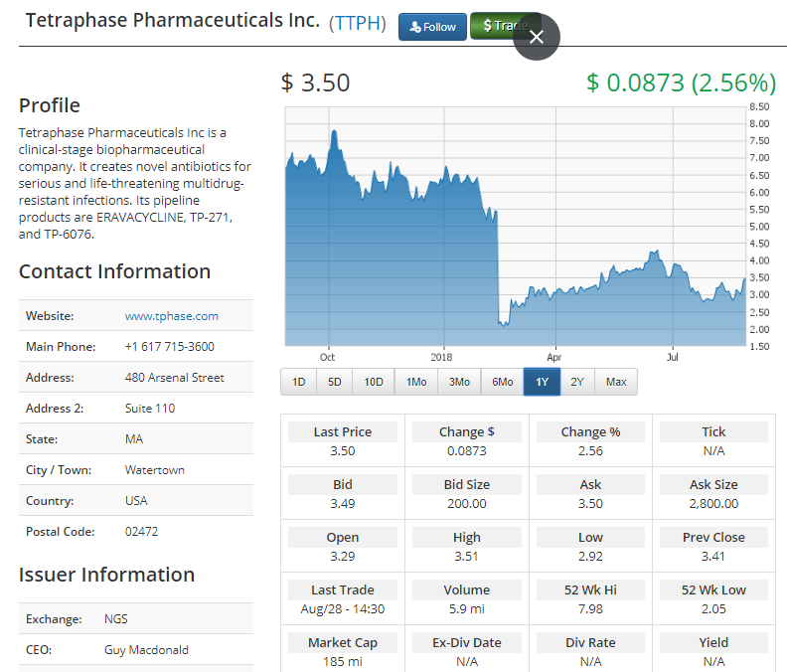Show the Max chart range
The image size is (787, 672).
[616, 382]
